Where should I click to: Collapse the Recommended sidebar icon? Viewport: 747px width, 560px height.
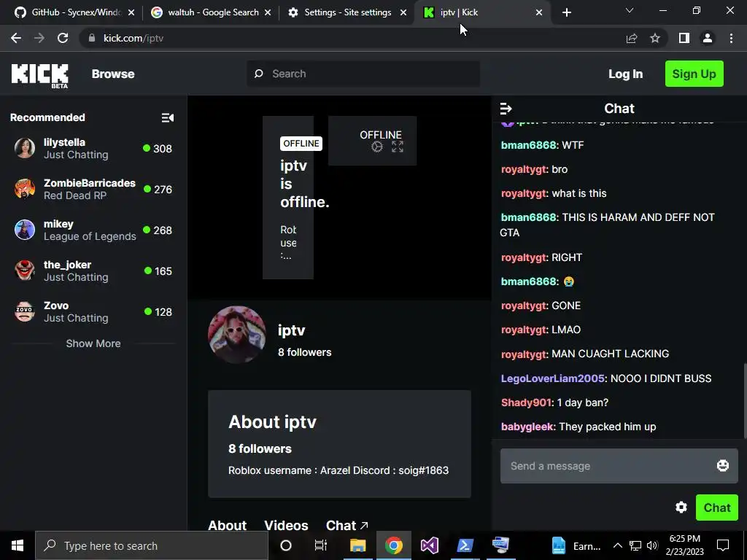coord(167,117)
